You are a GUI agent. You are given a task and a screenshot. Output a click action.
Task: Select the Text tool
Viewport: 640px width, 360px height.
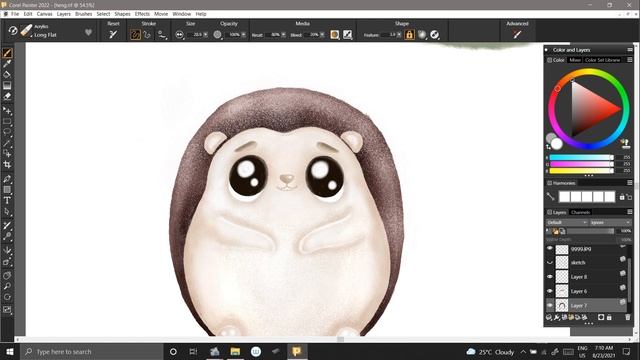[x=7, y=200]
